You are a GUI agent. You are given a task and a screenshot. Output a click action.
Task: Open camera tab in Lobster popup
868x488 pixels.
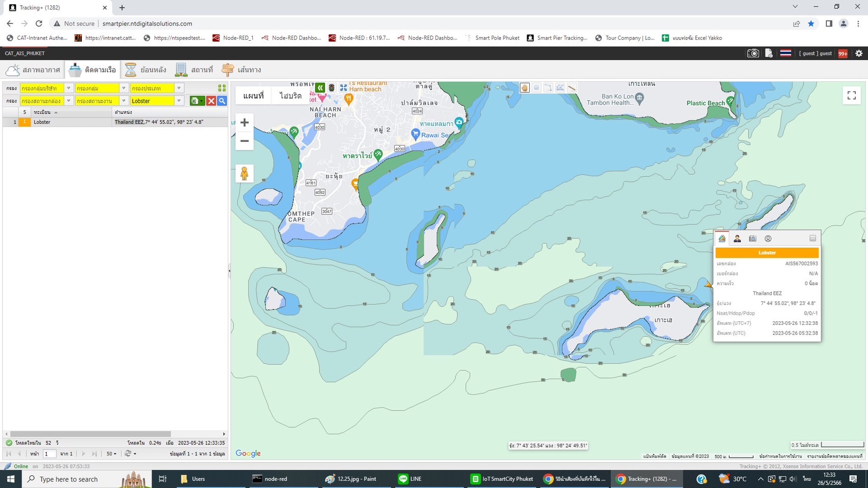(753, 238)
